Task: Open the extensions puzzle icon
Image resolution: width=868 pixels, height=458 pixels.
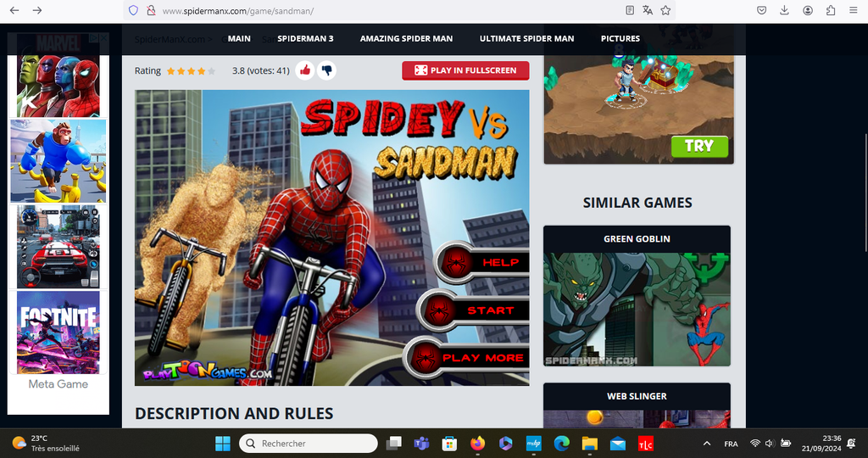Action: (x=831, y=10)
